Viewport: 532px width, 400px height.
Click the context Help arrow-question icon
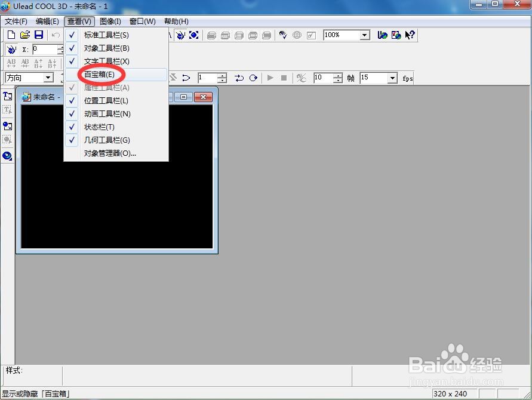click(410, 35)
